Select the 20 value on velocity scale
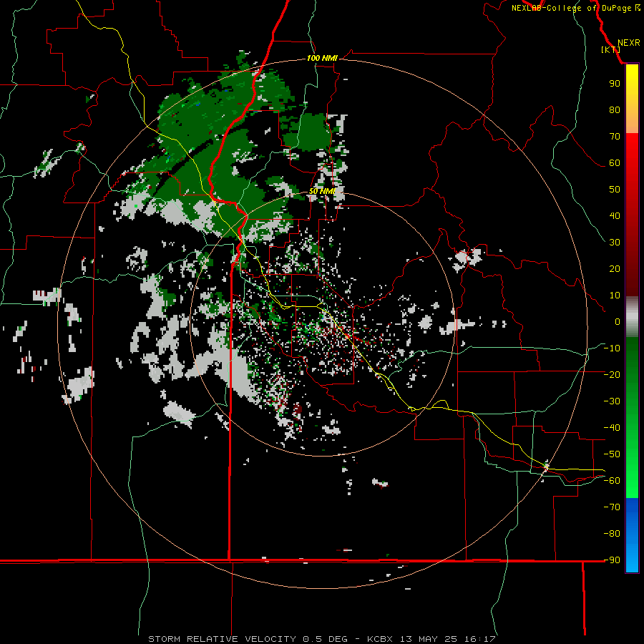644x644 pixels. click(615, 268)
